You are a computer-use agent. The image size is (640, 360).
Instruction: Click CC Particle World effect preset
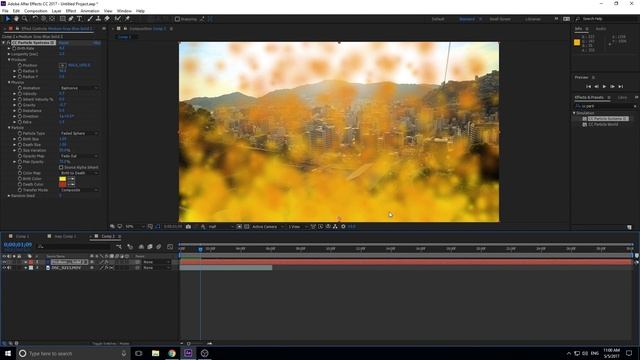tap(603, 124)
